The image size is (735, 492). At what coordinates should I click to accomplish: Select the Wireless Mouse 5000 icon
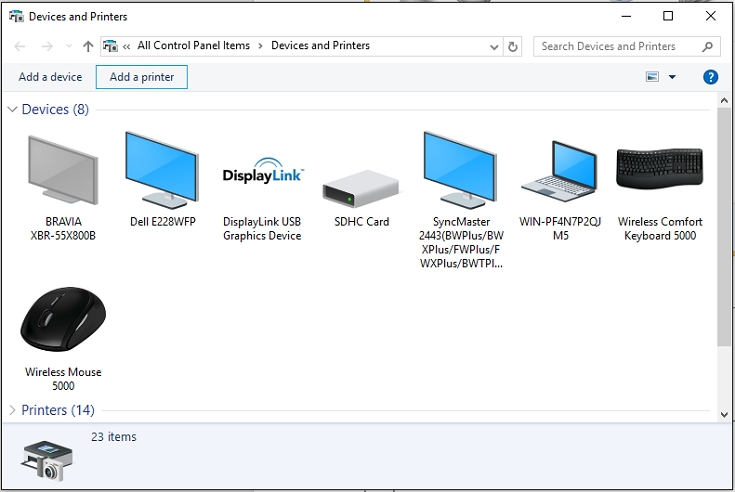coord(63,319)
